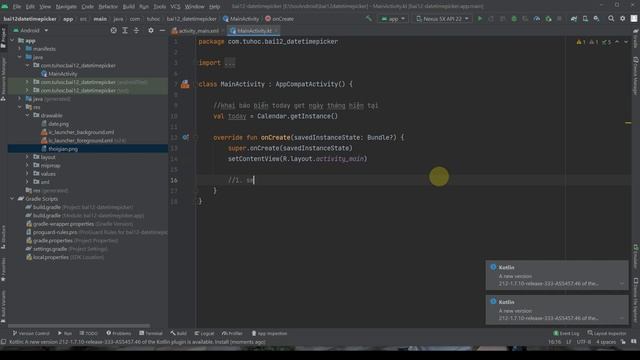Viewport: 640px width, 360px height.
Task: Click the warnings indicator in editor corner
Action: click(x=594, y=42)
